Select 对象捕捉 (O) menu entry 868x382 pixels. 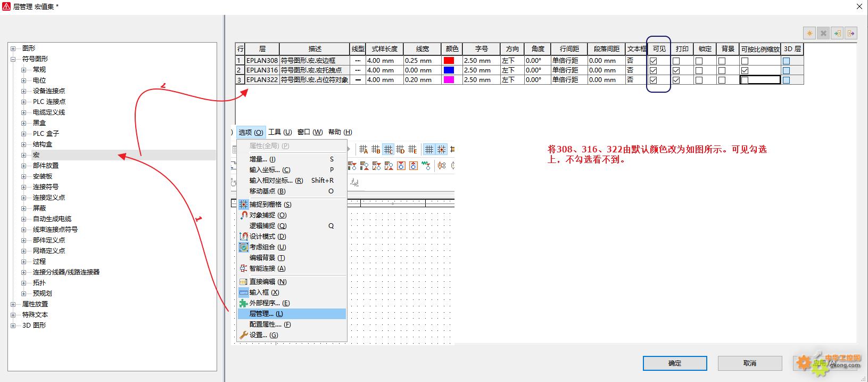click(292, 215)
